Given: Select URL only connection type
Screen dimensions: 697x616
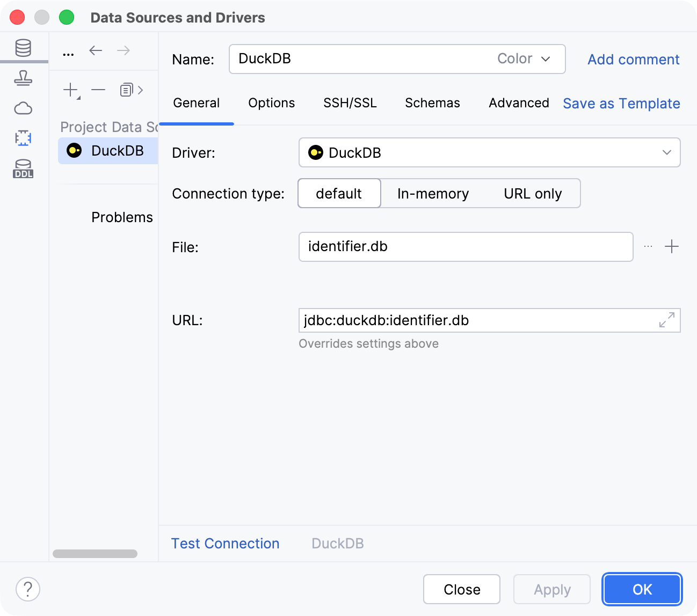Looking at the screenshot, I should (x=533, y=193).
